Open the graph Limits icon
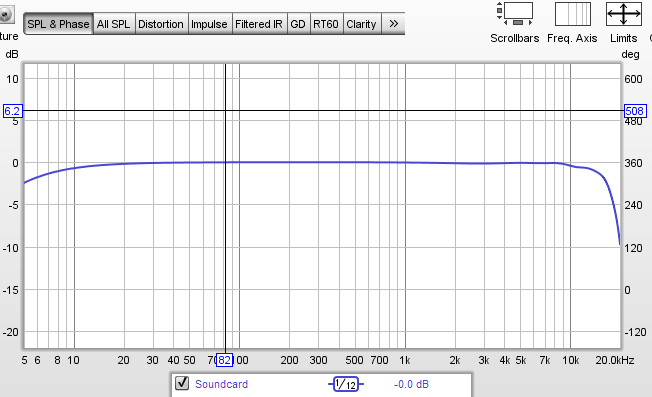 (623, 14)
